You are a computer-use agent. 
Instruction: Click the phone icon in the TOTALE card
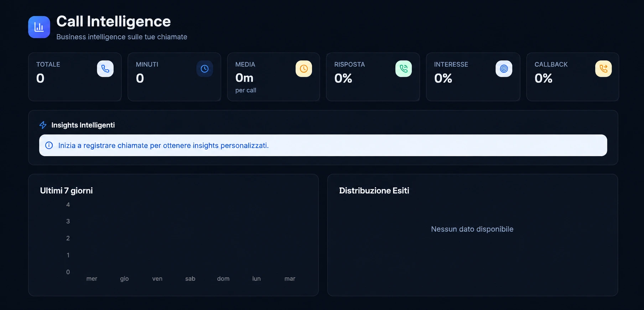point(105,69)
